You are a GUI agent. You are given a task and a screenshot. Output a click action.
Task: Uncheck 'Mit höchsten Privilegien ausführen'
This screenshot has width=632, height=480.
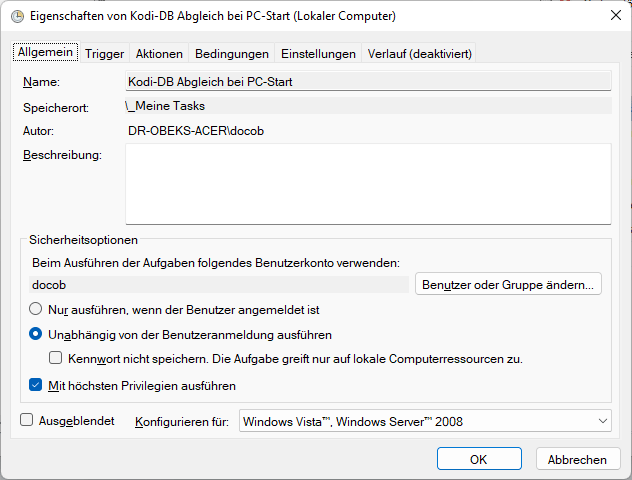pyautogui.click(x=35, y=385)
